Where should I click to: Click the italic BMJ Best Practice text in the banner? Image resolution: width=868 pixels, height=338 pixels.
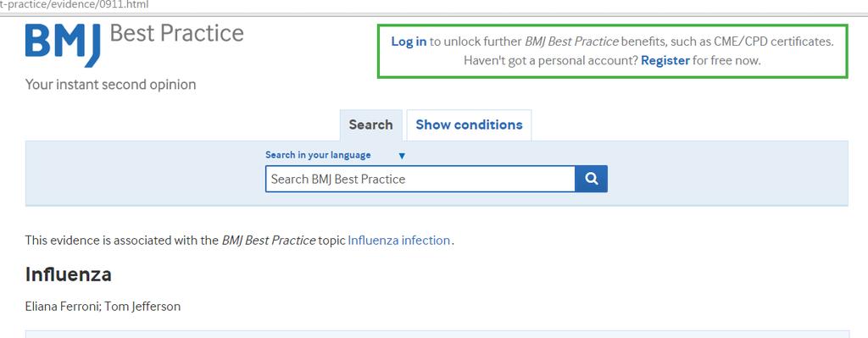point(571,42)
